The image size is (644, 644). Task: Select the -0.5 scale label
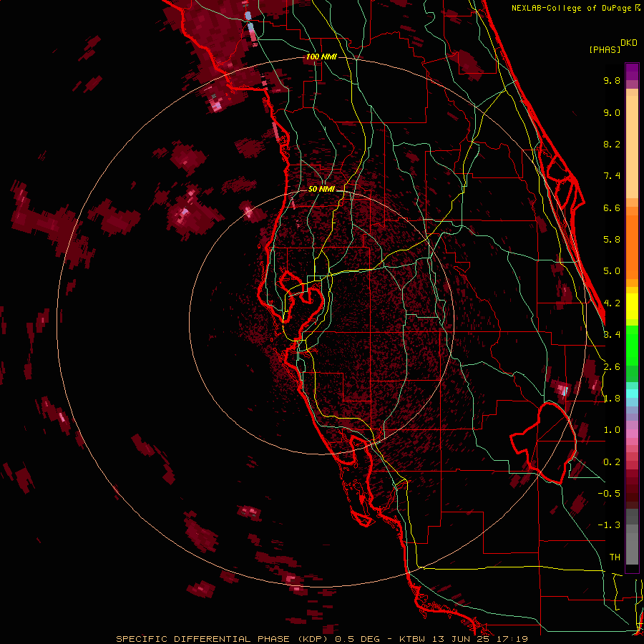click(609, 494)
